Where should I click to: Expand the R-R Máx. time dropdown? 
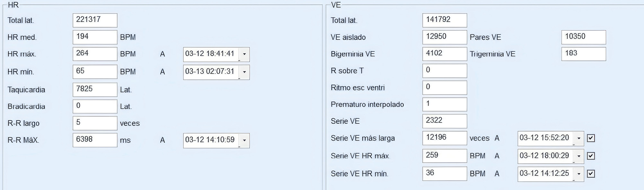point(244,140)
